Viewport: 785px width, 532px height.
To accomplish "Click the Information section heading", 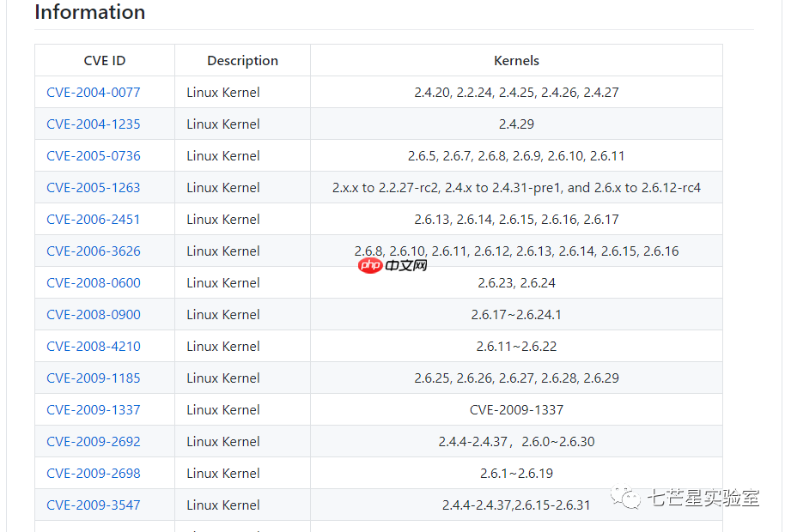I will coord(90,13).
